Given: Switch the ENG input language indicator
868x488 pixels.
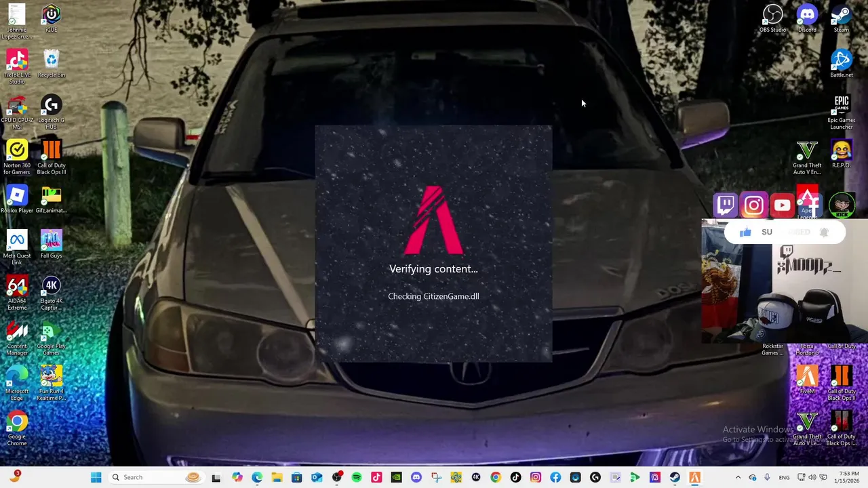Looking at the screenshot, I should pos(784,477).
